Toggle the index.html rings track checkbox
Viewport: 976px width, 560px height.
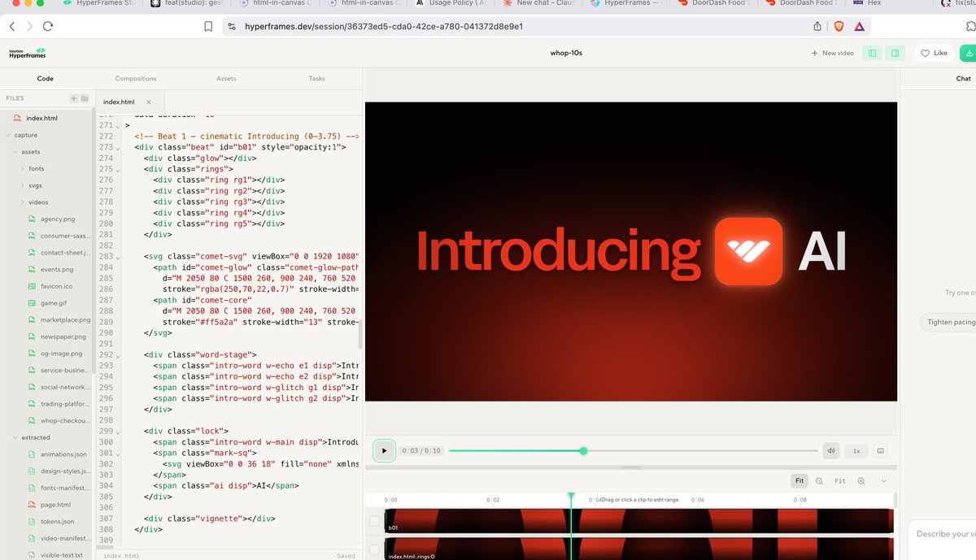click(374, 549)
